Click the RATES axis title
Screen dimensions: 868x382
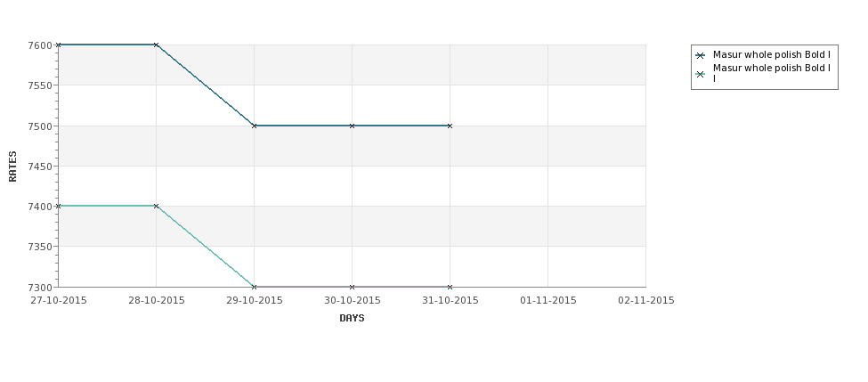point(12,167)
